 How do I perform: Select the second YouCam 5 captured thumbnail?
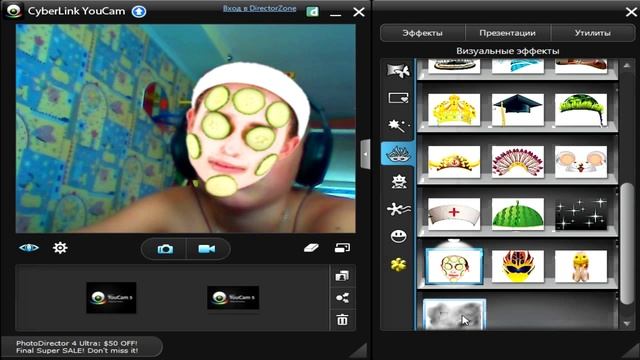coord(233,298)
